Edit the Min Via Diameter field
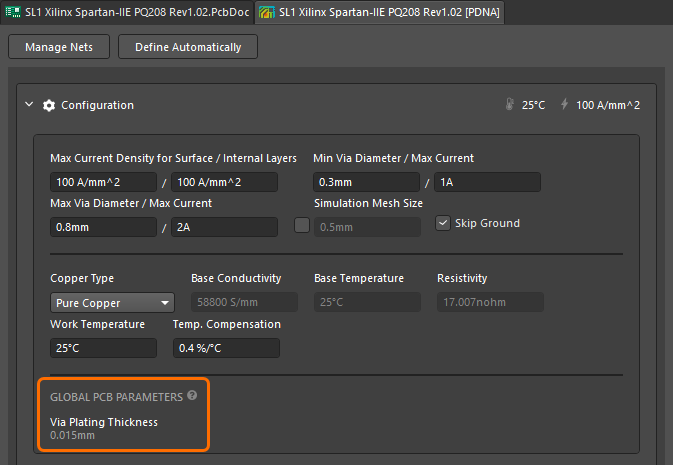The width and height of the screenshot is (673, 465). pos(366,182)
